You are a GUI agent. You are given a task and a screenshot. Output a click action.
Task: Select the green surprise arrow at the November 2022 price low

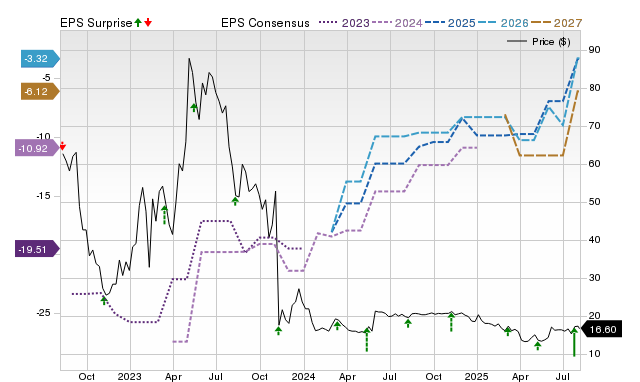point(104,300)
